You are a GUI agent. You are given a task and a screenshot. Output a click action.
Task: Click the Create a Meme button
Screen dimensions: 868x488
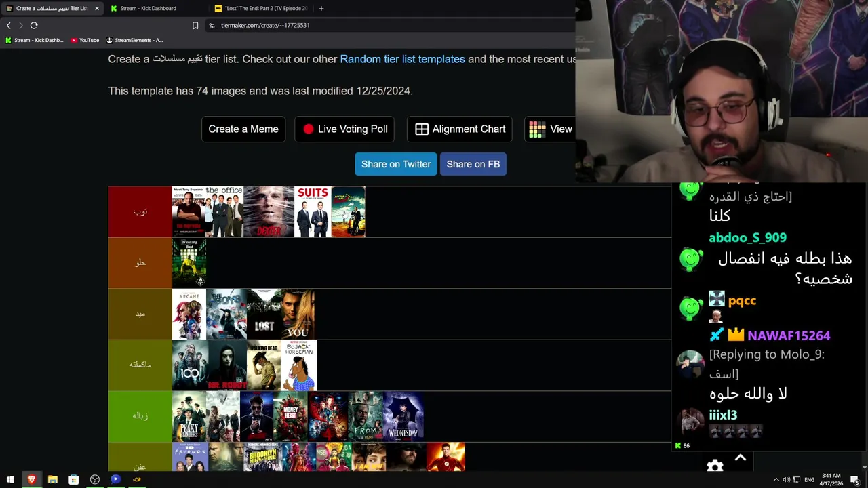[x=243, y=129]
